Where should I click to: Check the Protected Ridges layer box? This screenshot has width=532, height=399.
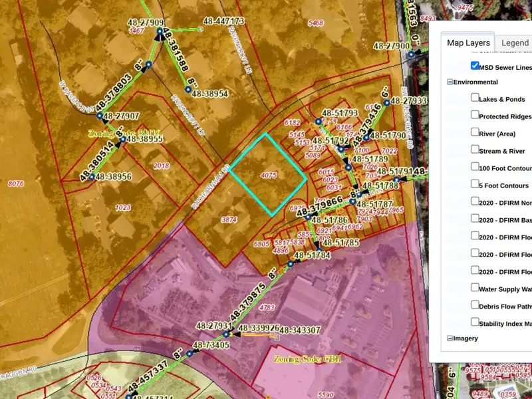pyautogui.click(x=475, y=115)
